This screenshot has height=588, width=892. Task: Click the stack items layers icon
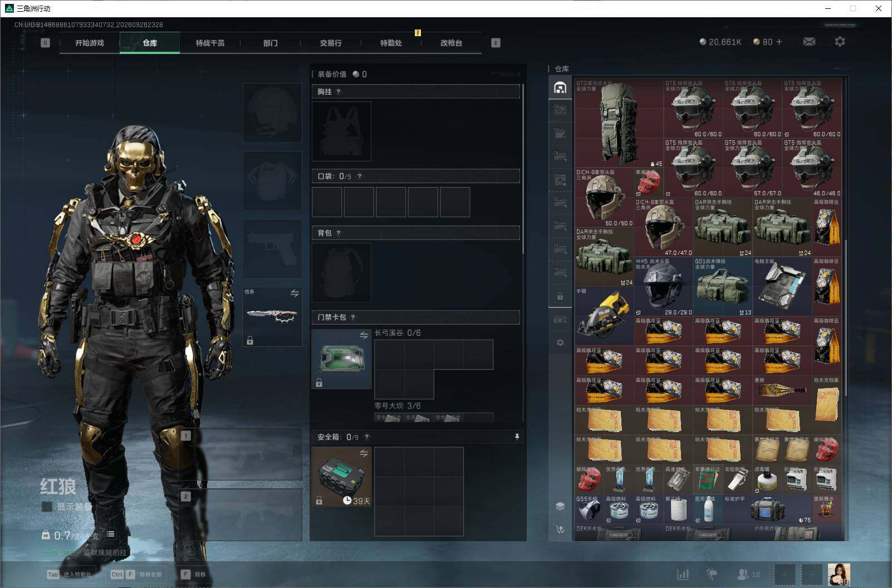560,506
